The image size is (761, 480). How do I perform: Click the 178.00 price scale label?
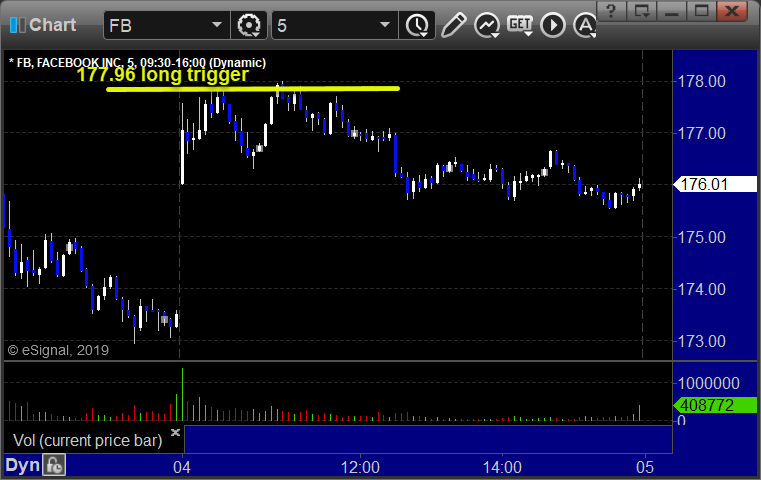tap(701, 81)
